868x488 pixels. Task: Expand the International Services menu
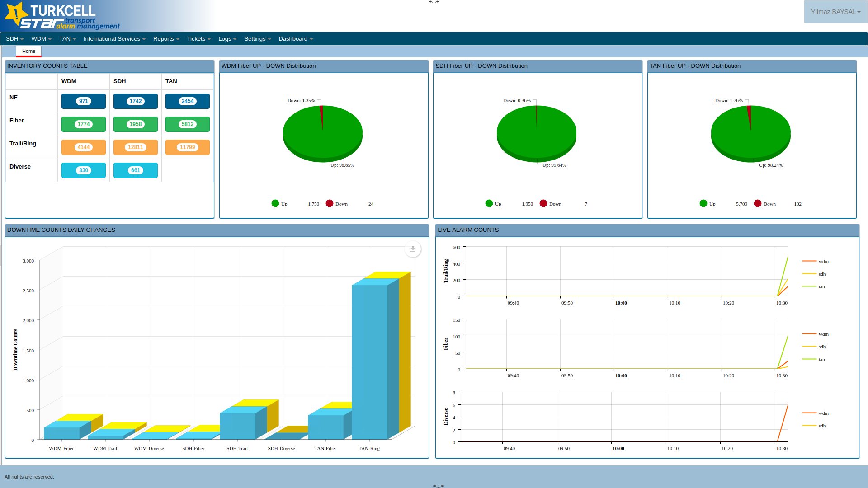pyautogui.click(x=114, y=39)
